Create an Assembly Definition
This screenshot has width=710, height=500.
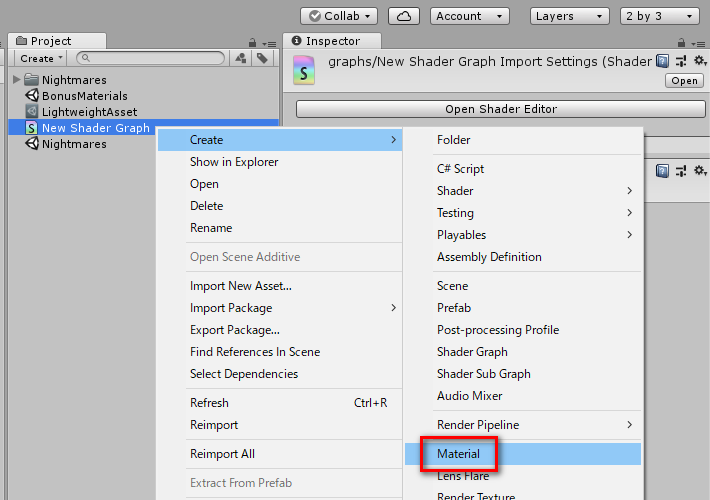pos(523,257)
